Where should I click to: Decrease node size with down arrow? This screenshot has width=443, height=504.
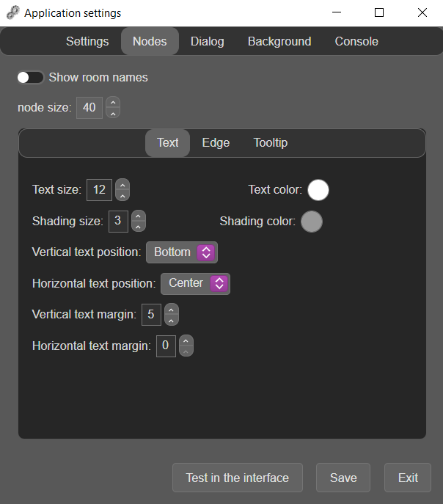(113, 113)
